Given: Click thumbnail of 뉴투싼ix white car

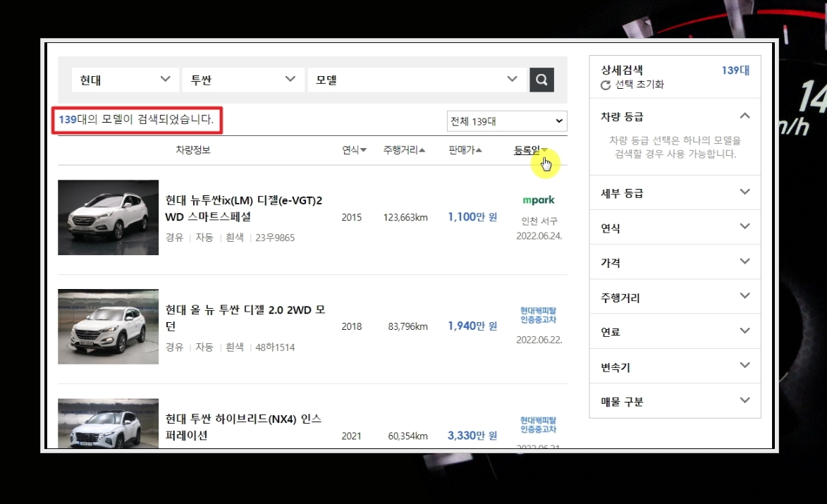Looking at the screenshot, I should pyautogui.click(x=108, y=217).
